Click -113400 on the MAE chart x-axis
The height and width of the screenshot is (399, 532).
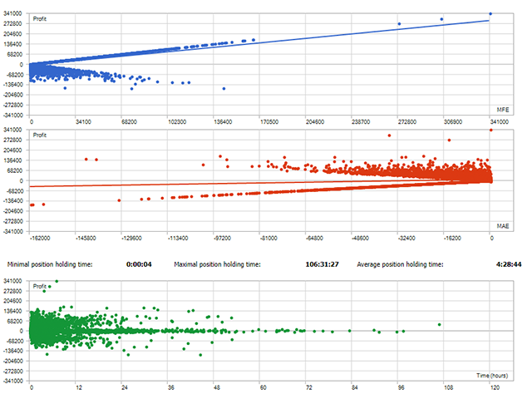coord(178,239)
